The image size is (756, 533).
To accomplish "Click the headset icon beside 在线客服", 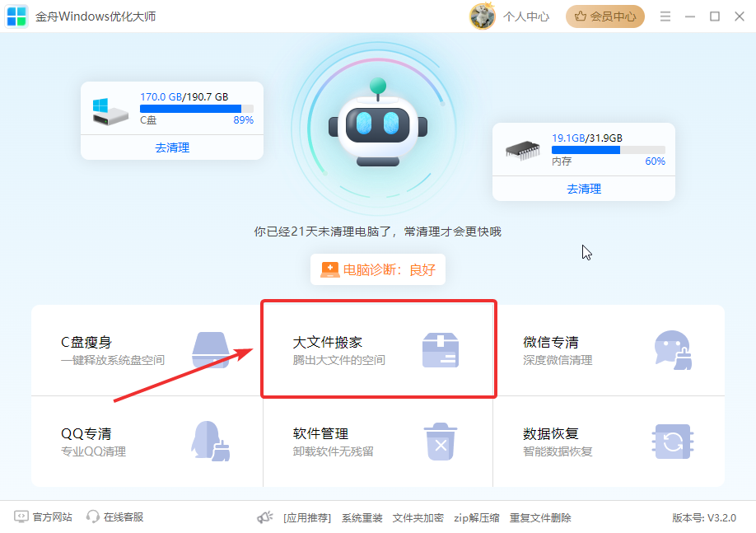I will click(x=92, y=517).
